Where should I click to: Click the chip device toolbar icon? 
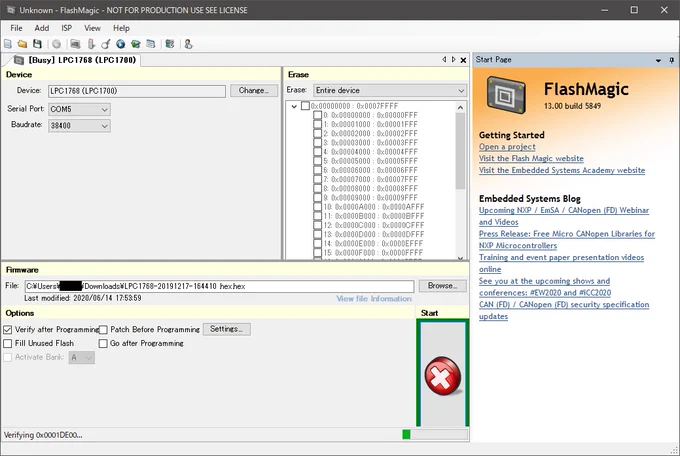(75, 44)
